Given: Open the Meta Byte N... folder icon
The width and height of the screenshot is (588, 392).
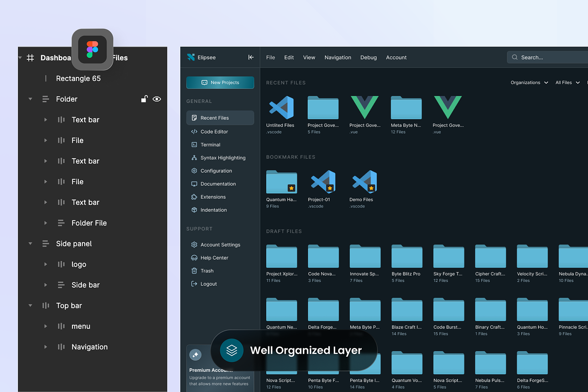Looking at the screenshot, I should click(406, 107).
